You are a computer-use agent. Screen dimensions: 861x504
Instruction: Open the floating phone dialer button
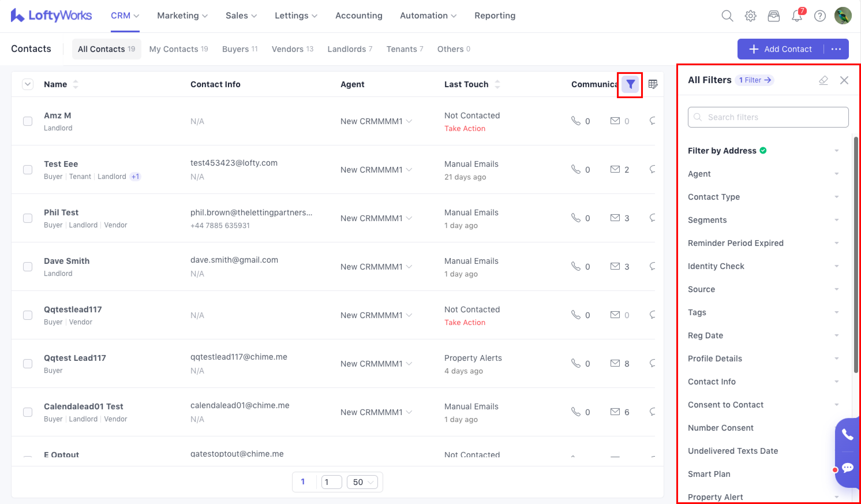[848, 434]
